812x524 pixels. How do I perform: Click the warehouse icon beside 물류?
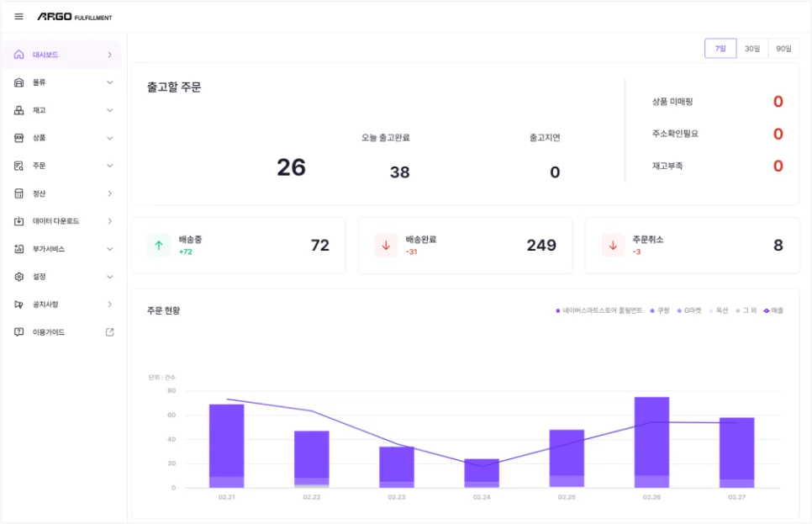[18, 82]
